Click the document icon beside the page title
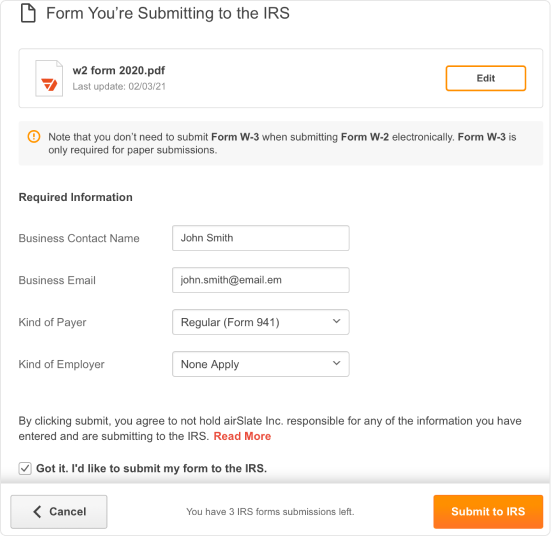Screen dimensions: 551x536 click(28, 13)
